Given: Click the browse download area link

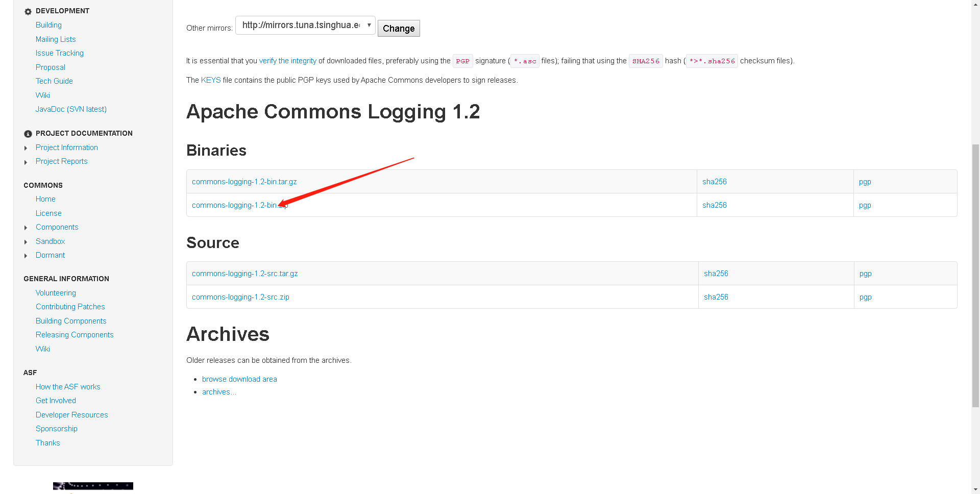Looking at the screenshot, I should click(x=239, y=379).
